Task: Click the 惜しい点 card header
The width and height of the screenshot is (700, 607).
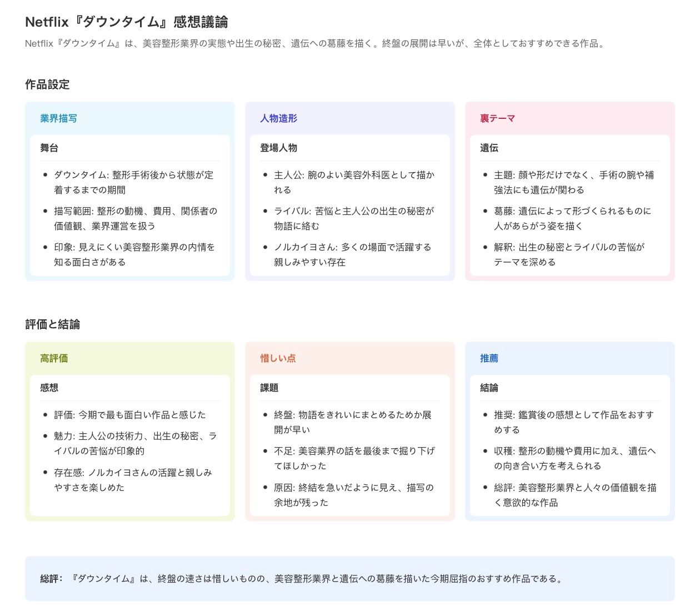Action: [x=278, y=358]
